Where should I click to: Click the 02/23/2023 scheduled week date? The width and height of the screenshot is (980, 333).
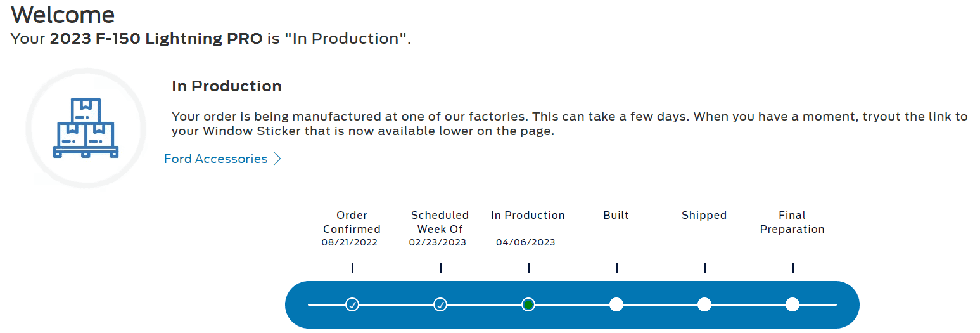click(x=437, y=243)
